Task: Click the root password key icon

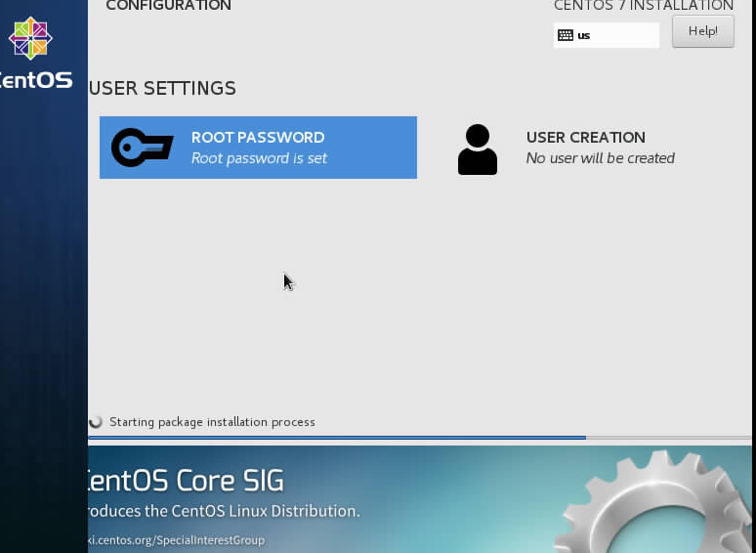Action: (x=142, y=148)
